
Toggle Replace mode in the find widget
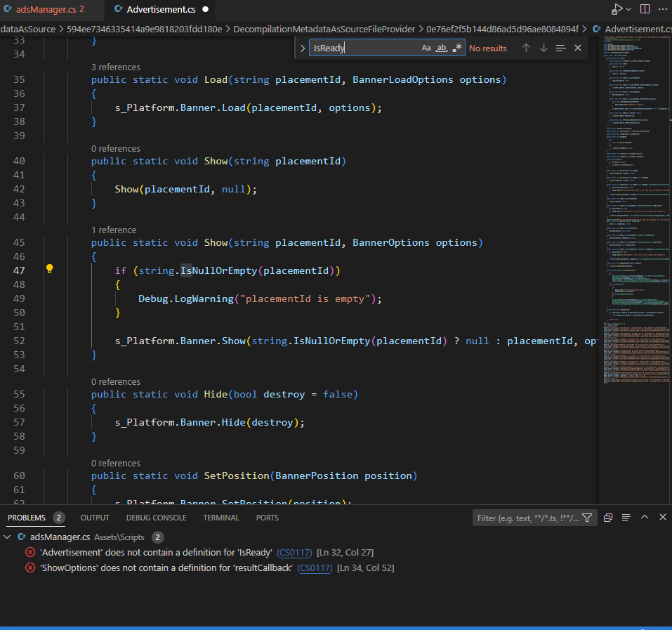coord(303,48)
